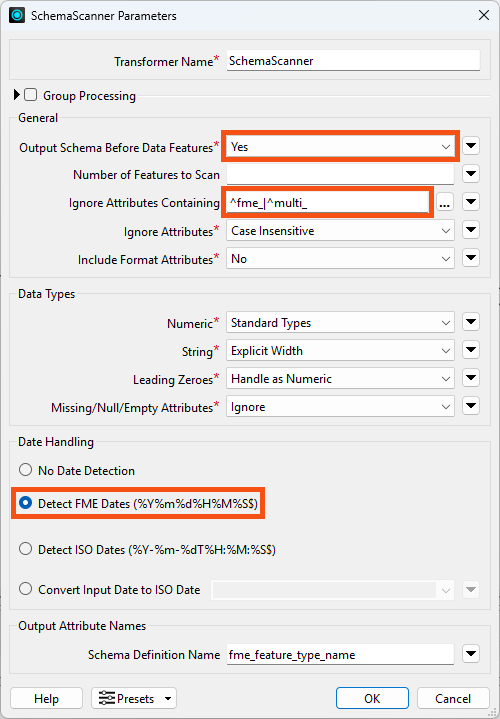Image resolution: width=500 pixels, height=719 pixels.
Task: Open arrow menu beside Missing/Null/Empty Attributes
Action: (471, 407)
